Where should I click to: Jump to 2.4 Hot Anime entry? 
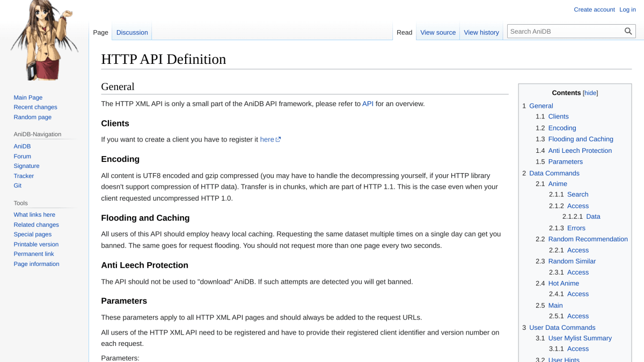[557, 283]
